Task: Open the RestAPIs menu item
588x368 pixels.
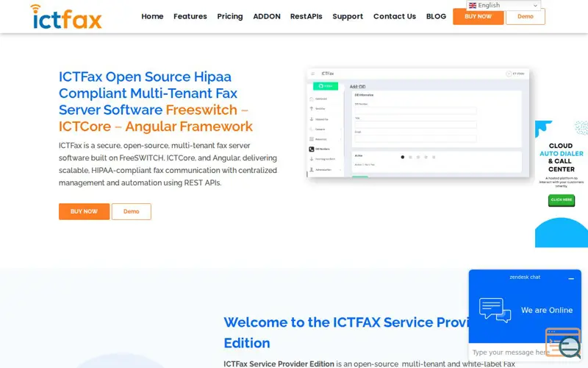Action: coord(306,16)
